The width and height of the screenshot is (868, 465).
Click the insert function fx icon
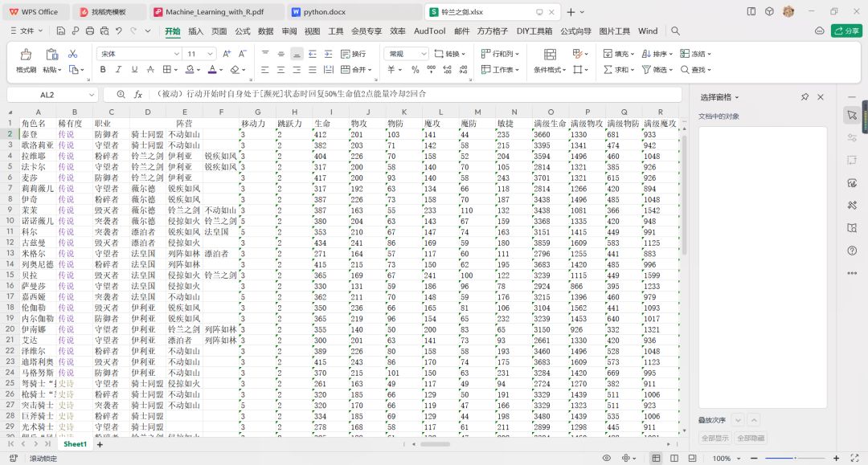[x=138, y=95]
